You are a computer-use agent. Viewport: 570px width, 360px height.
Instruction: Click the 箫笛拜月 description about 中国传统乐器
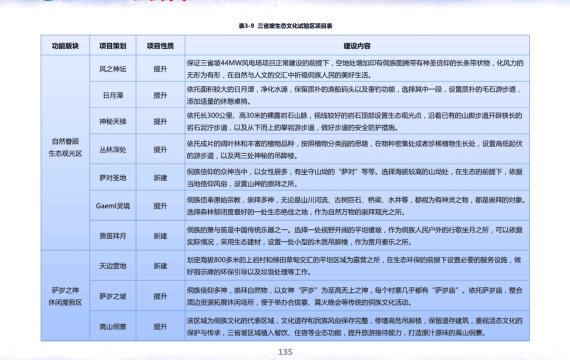tap(357, 236)
